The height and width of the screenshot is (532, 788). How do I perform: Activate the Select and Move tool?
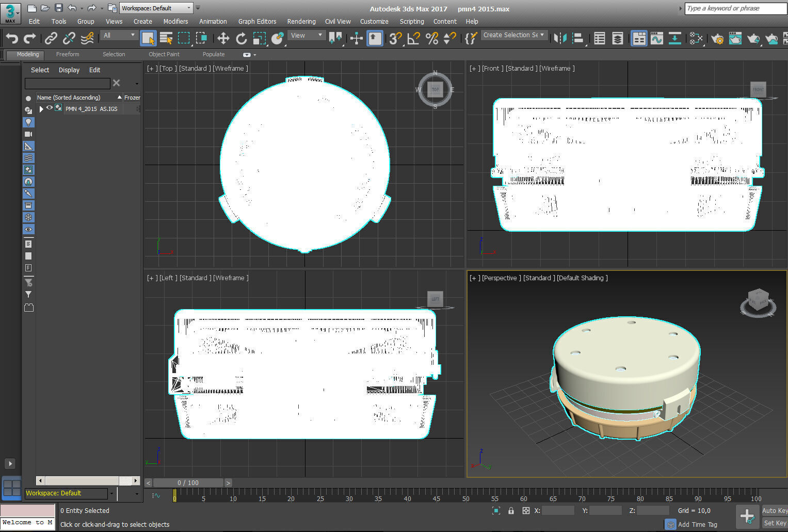(x=223, y=38)
